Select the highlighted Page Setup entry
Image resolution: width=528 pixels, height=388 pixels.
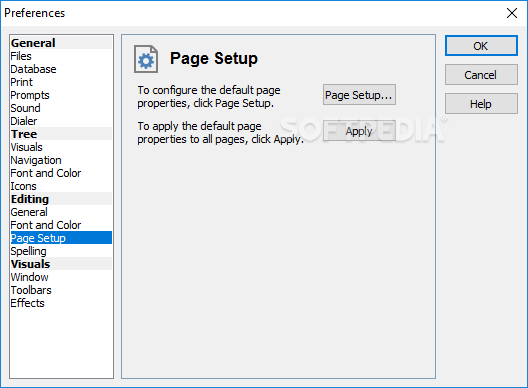[x=61, y=238]
